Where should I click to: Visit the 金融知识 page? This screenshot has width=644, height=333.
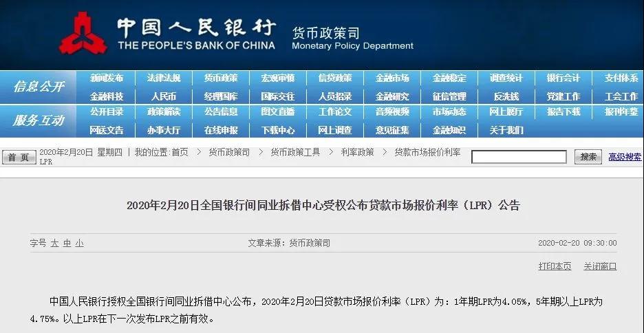pos(449,131)
